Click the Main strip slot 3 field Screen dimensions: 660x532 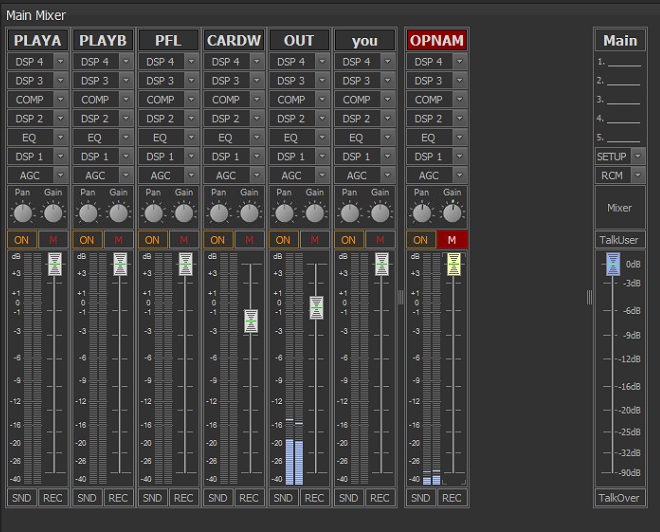point(620,100)
